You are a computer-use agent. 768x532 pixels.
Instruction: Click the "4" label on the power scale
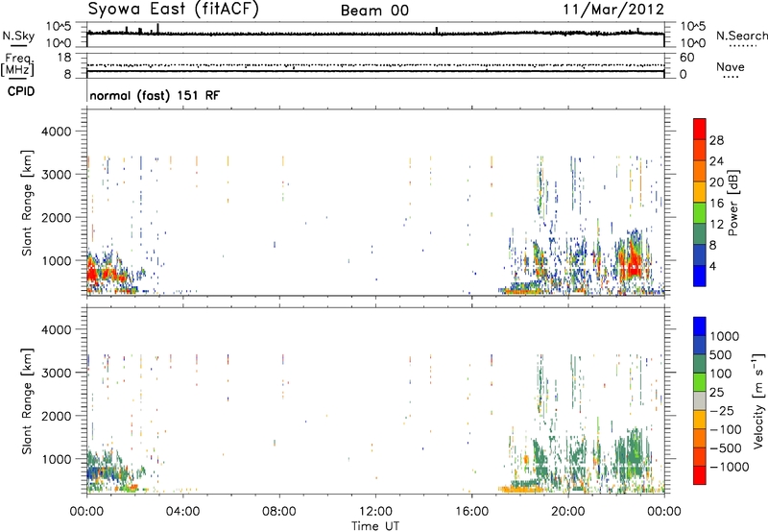coord(712,266)
